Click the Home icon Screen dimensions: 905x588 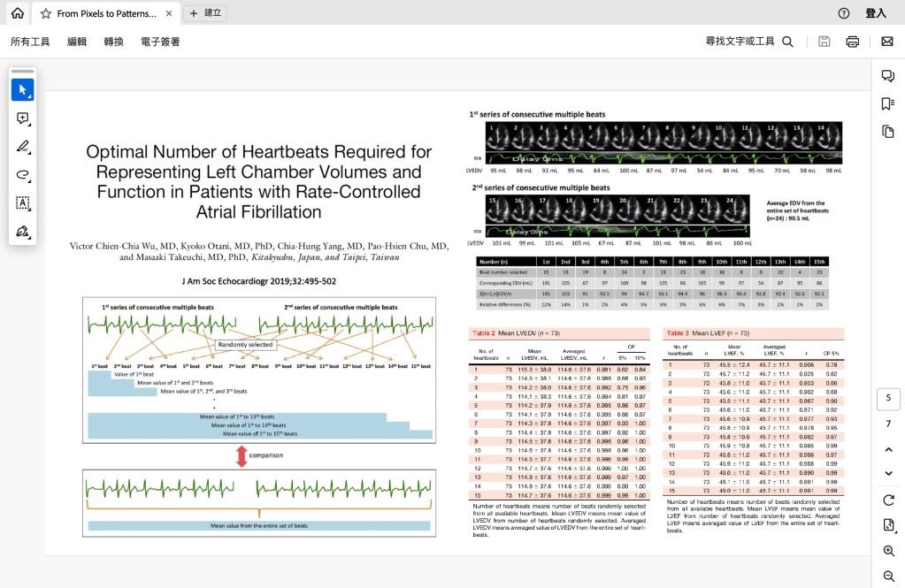click(18, 13)
